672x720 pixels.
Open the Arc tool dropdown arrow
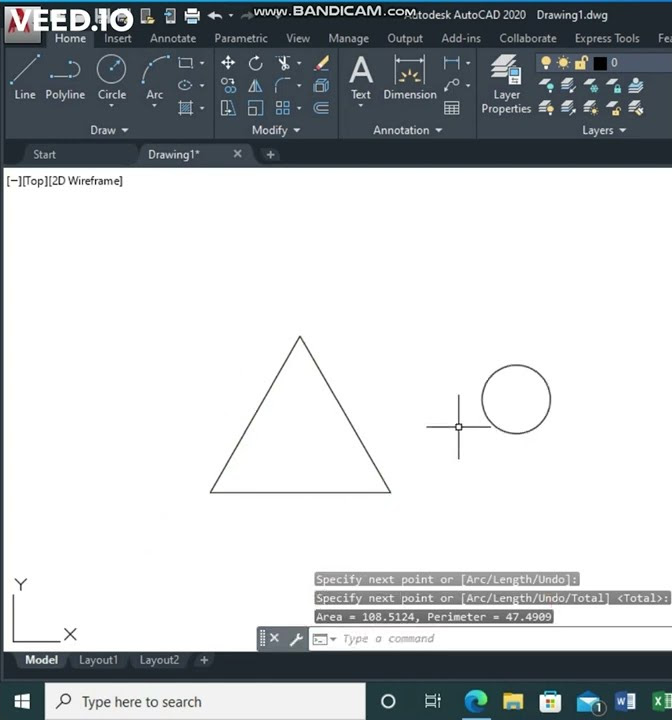154,106
